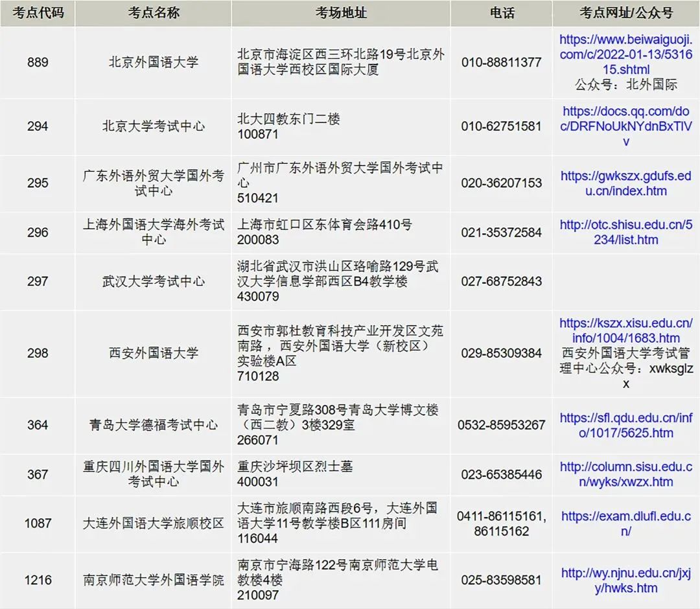
Task: Click the name 上海外国语大学海外考试中心
Action: click(154, 232)
